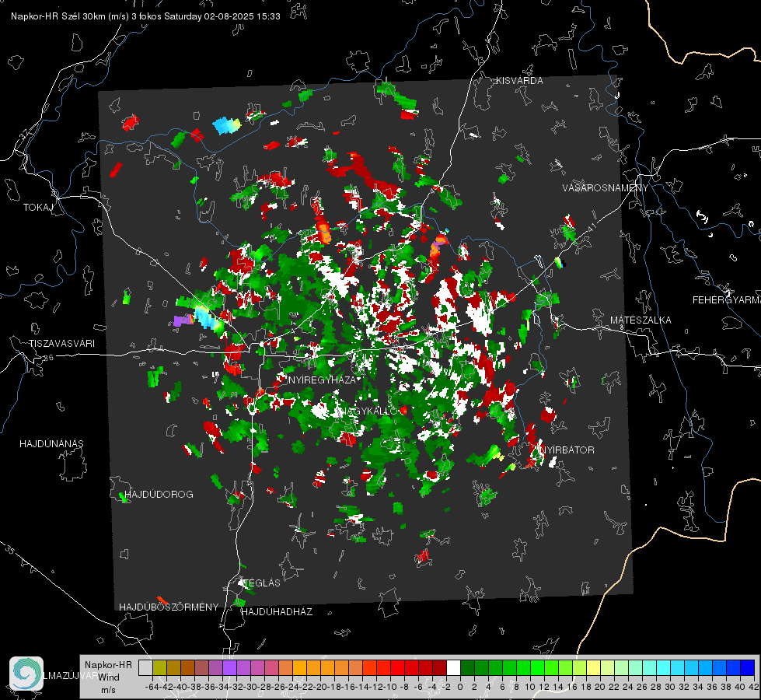Click the legend value label 0

pyautogui.click(x=460, y=687)
